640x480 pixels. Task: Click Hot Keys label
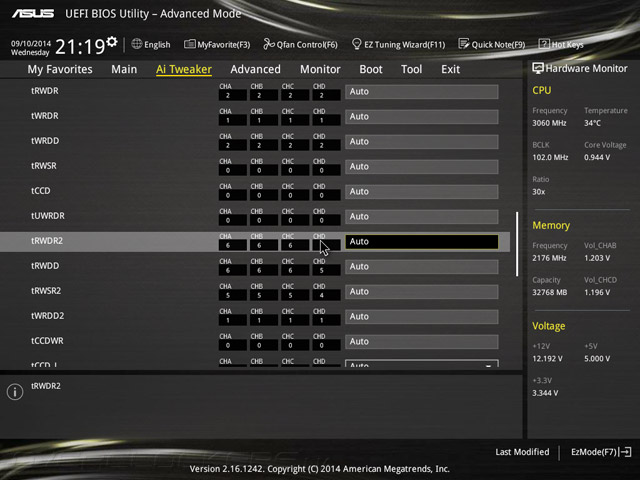(x=567, y=44)
